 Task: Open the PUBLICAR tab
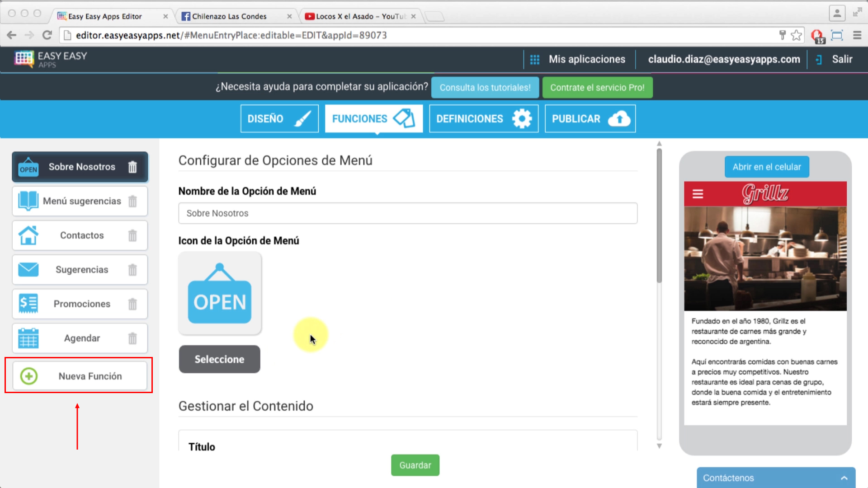pos(590,118)
